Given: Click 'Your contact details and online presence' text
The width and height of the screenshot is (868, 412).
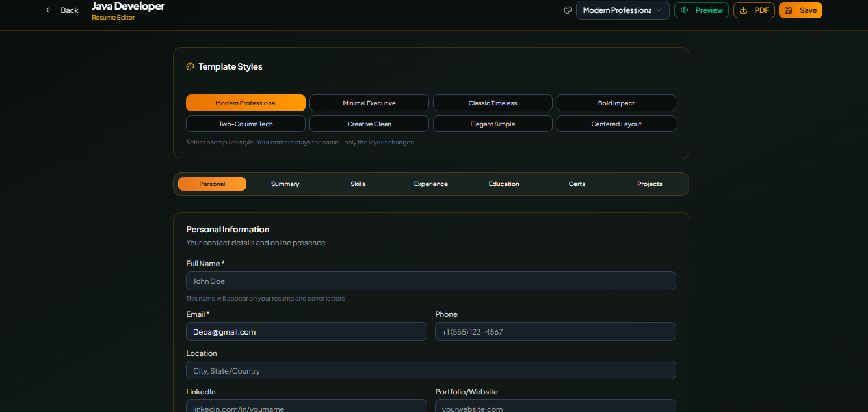Looking at the screenshot, I should point(256,243).
